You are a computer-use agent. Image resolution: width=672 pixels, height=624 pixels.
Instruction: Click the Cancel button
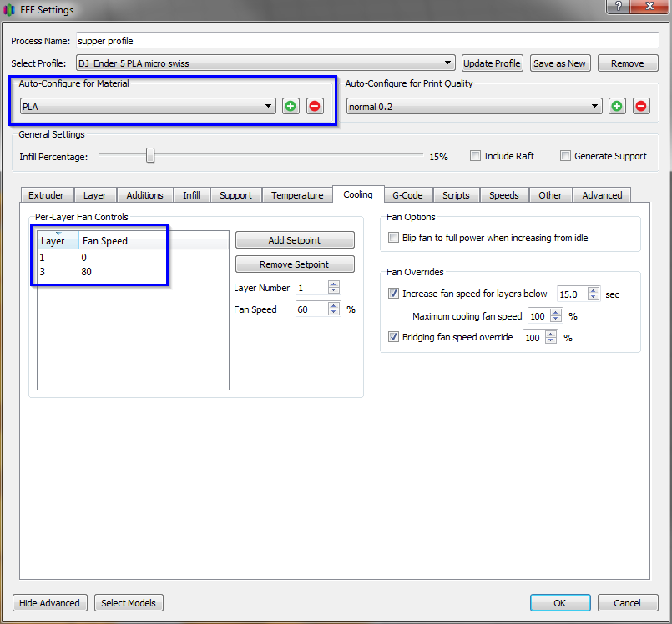coord(628,602)
